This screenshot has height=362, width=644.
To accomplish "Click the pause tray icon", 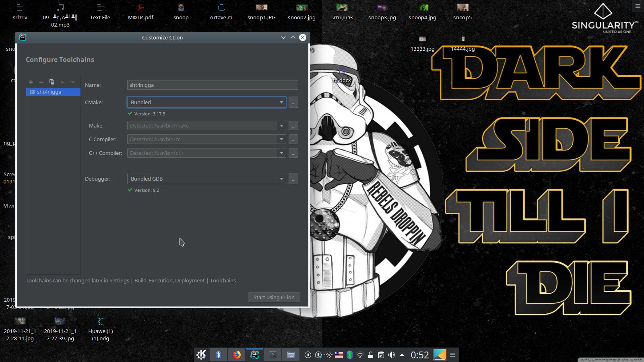I will coord(308,355).
